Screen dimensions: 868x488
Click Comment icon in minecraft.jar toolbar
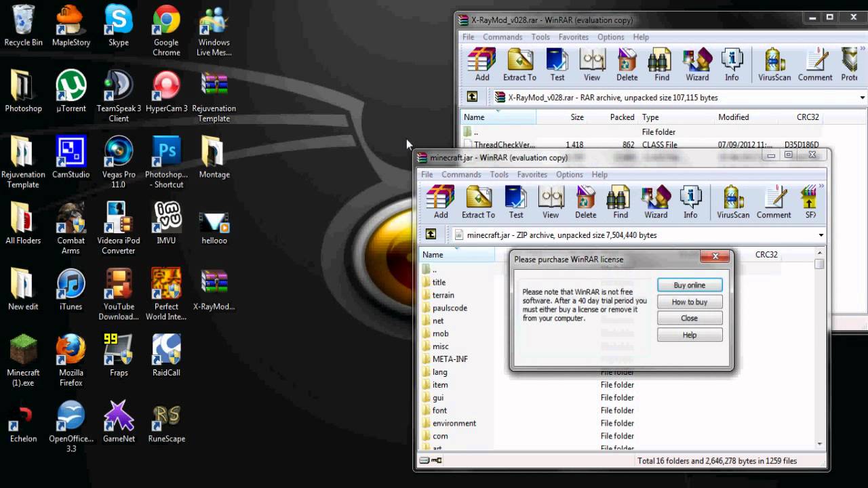(x=774, y=202)
